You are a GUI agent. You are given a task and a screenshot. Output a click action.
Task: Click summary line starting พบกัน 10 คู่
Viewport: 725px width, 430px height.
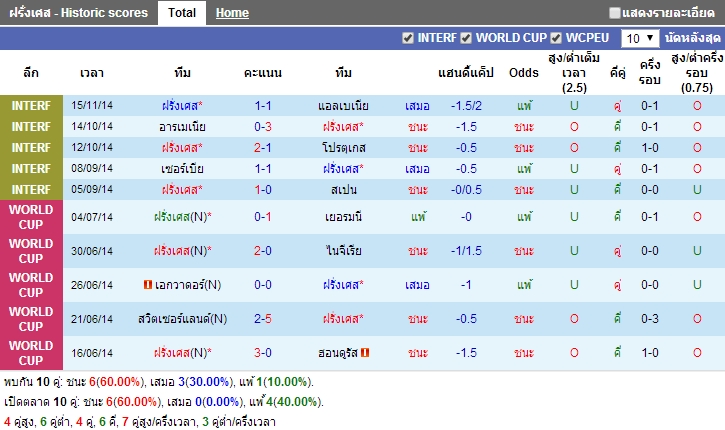(159, 382)
